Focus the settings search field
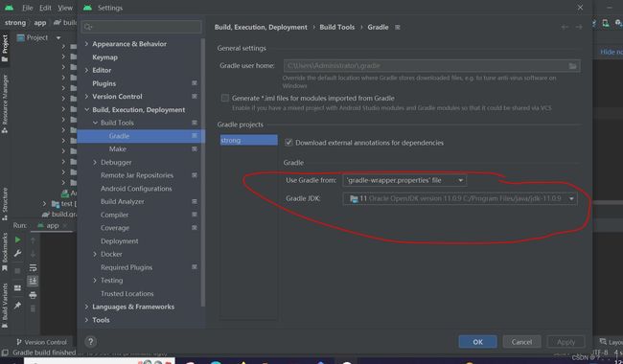Screen dimensions: 623x364 [x=142, y=27]
